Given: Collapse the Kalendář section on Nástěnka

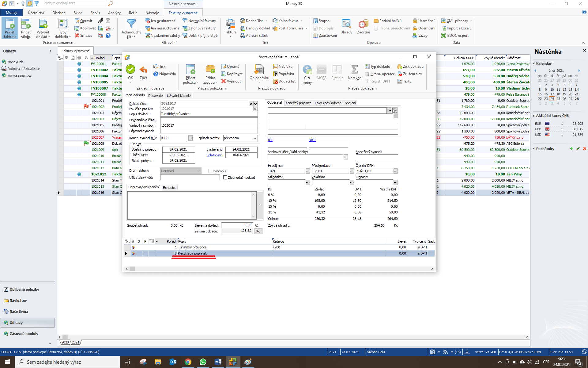Looking at the screenshot, I should [x=534, y=63].
